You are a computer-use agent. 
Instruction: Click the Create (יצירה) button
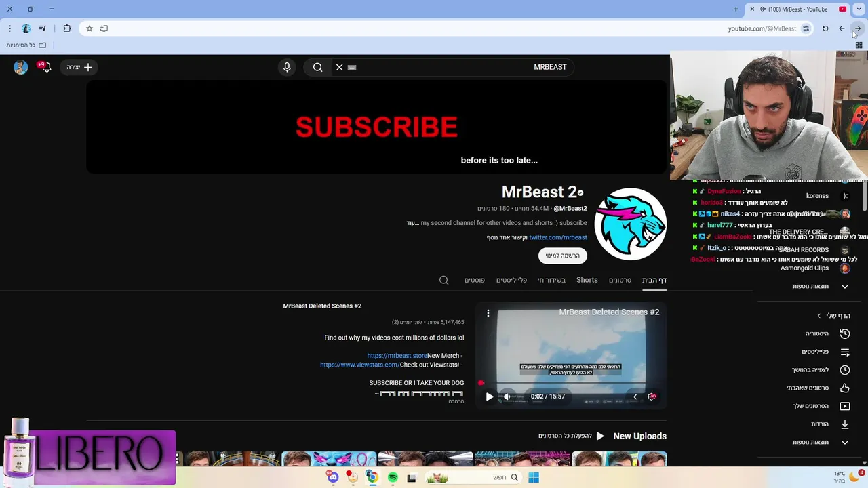(79, 67)
